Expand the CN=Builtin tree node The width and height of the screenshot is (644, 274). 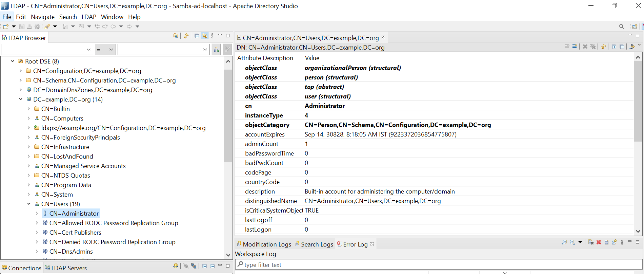(x=29, y=109)
